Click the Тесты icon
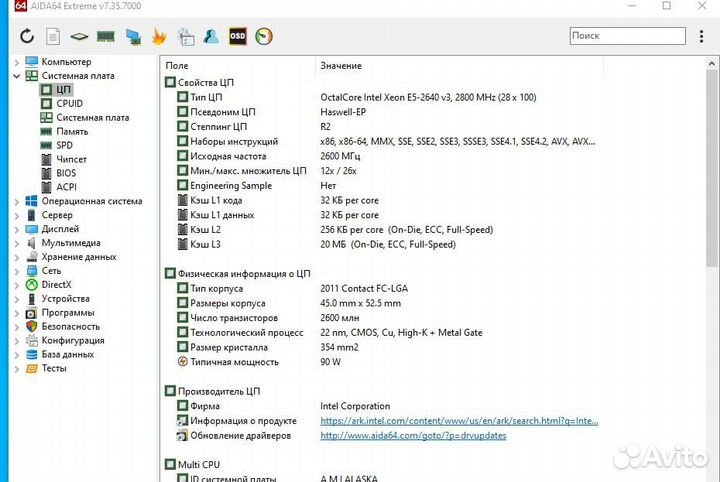 tap(31, 369)
